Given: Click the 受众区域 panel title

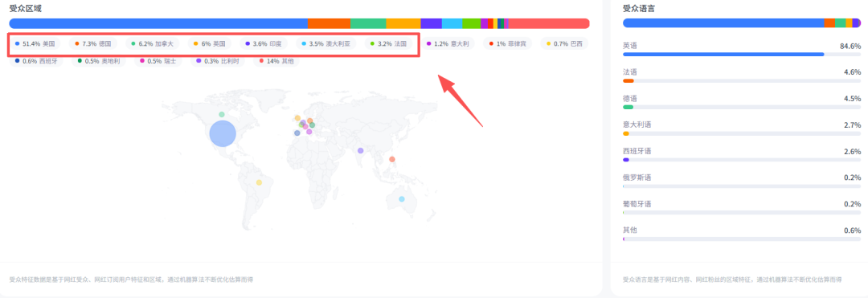Looking at the screenshot, I should tap(25, 8).
